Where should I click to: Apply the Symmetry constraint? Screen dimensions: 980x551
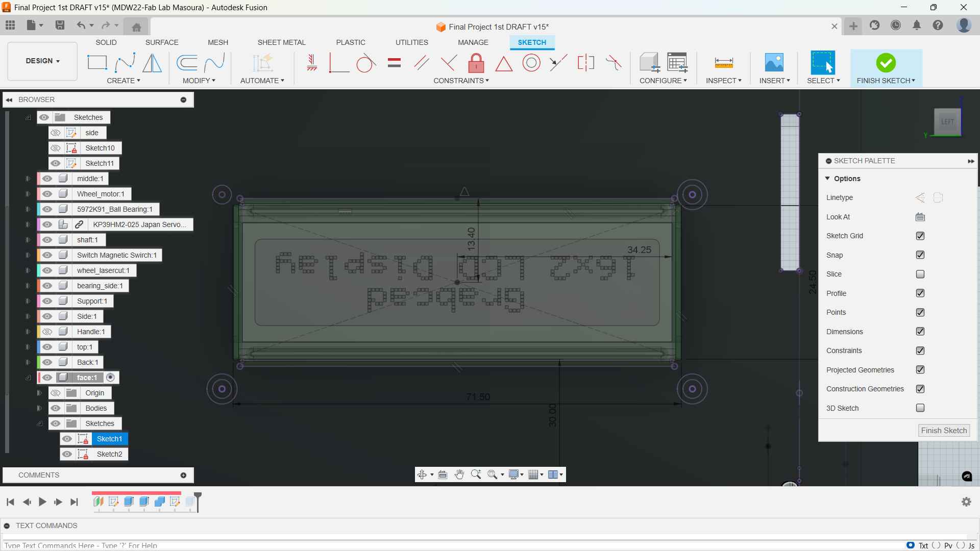[586, 63]
